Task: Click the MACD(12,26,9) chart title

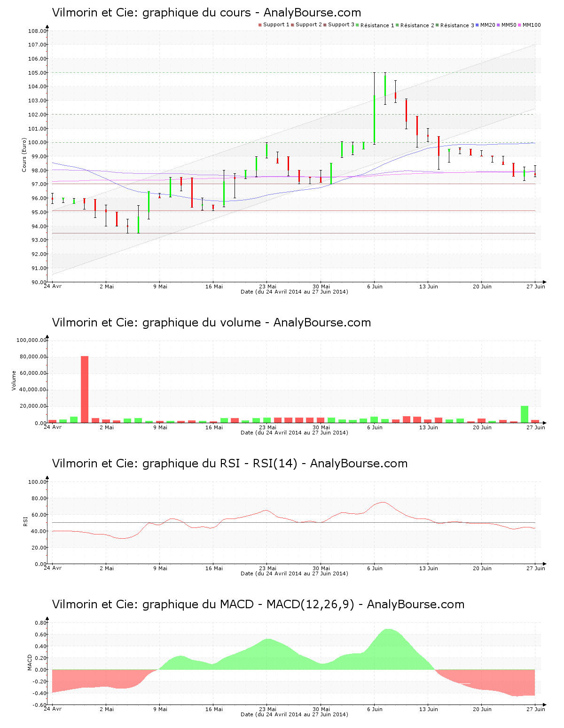Action: [258, 604]
